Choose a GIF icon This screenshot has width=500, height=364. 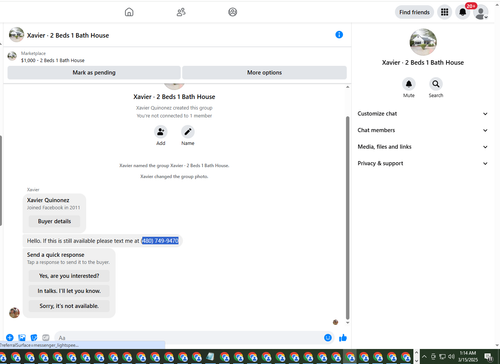[46, 338]
